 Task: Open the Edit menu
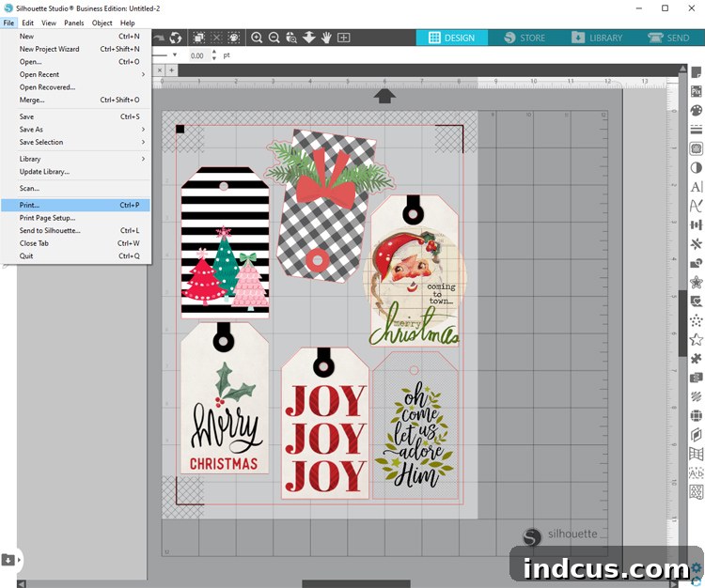pos(27,23)
